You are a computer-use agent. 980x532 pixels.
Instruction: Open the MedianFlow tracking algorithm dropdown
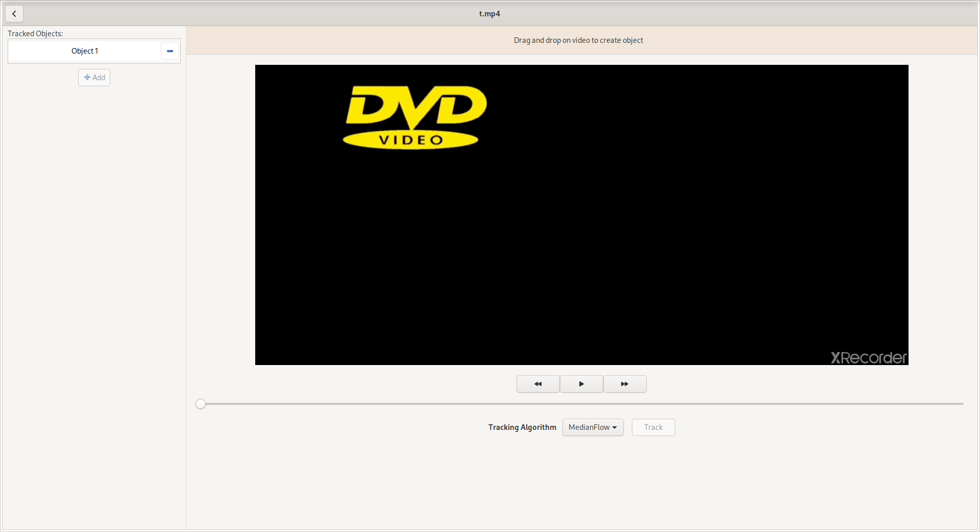593,427
